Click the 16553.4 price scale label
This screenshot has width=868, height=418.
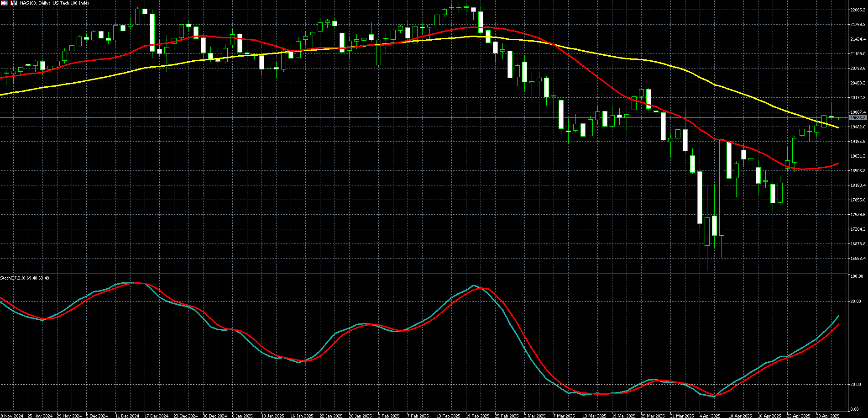tap(858, 259)
